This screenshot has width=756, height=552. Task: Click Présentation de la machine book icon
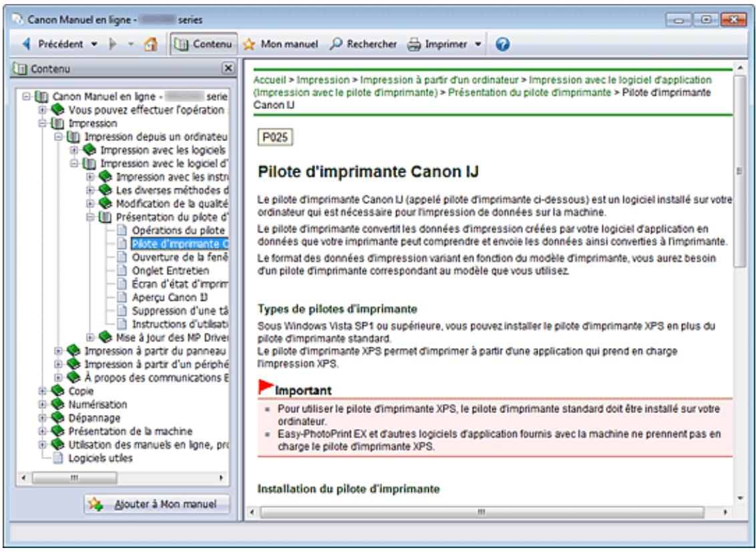[57, 431]
